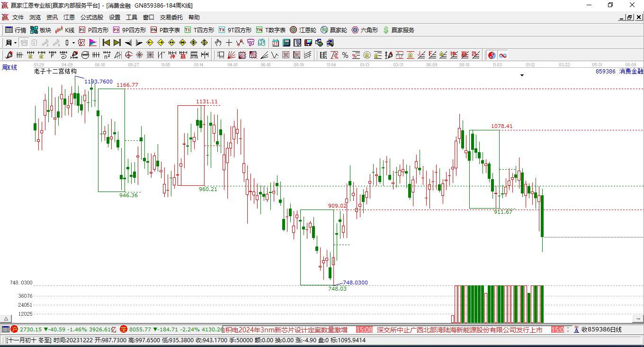Image resolution: width=644 pixels, height=347 pixels.
Task: Click the 收859386日线 status entry
Action: 601,329
